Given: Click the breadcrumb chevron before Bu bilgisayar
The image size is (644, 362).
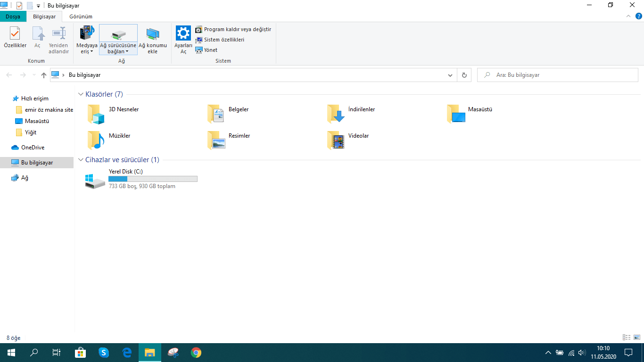Looking at the screenshot, I should [64, 75].
